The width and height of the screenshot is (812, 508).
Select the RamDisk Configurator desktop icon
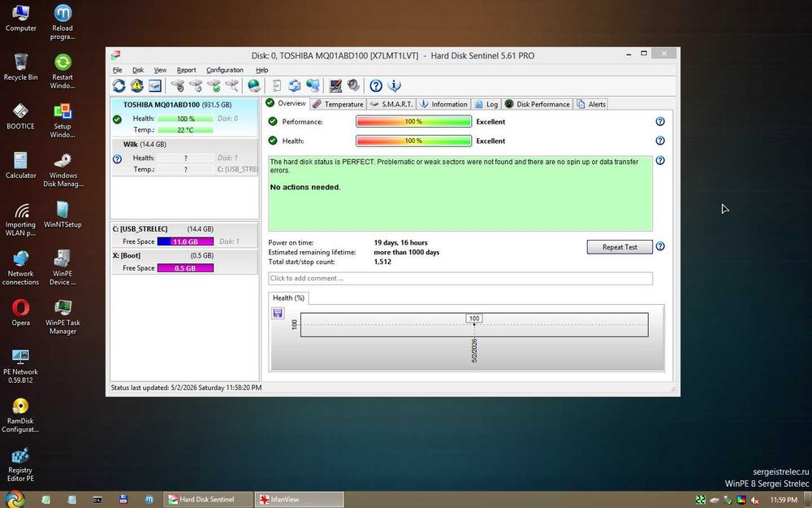coord(20,415)
